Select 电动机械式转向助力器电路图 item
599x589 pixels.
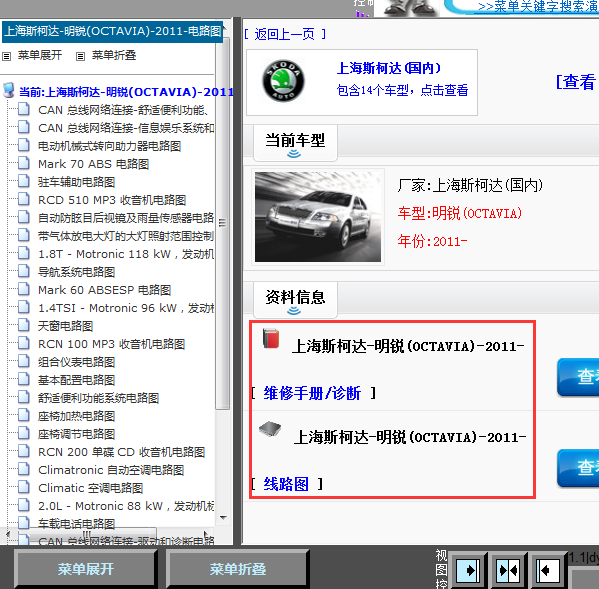point(109,146)
